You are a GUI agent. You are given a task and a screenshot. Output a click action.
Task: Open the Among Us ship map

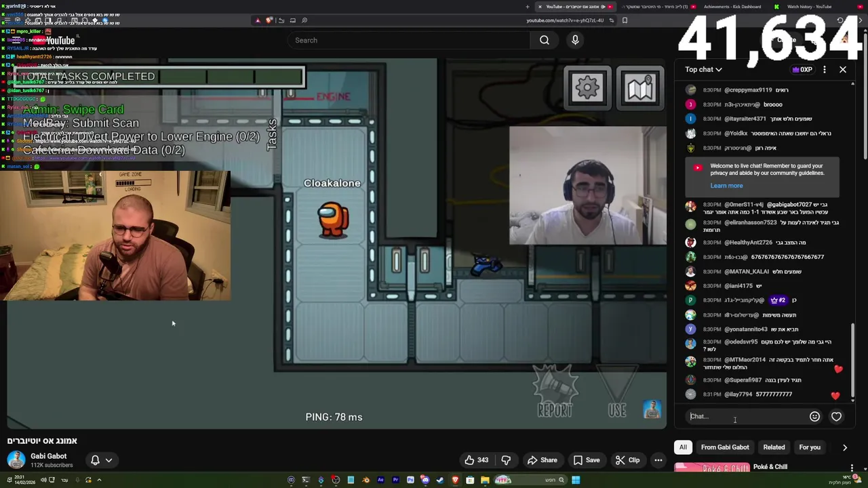click(639, 87)
